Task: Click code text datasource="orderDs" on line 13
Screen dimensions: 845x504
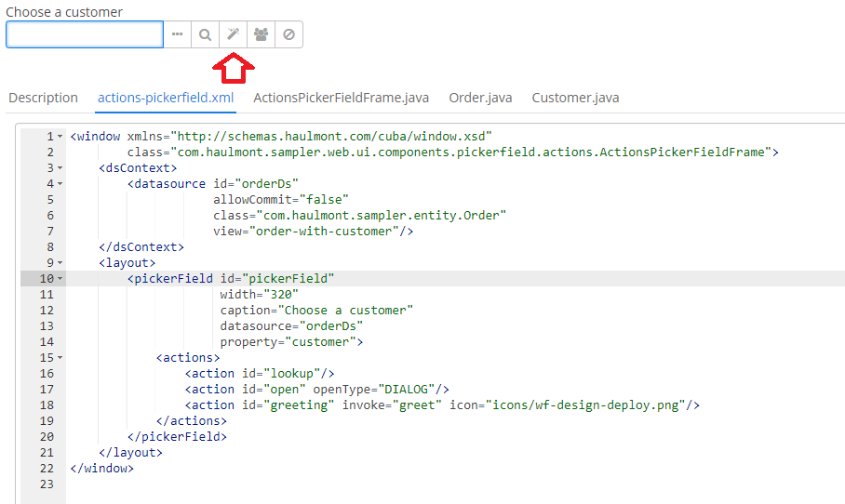Action: coord(291,326)
